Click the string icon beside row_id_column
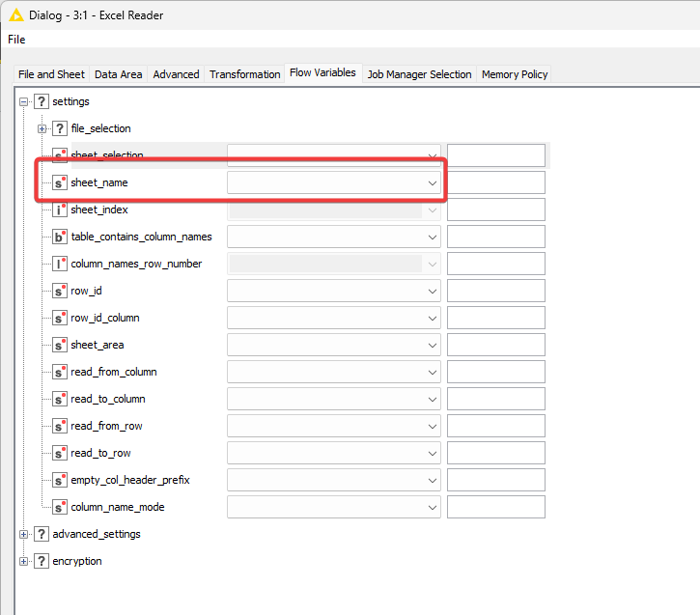700x615 pixels. pyautogui.click(x=60, y=318)
